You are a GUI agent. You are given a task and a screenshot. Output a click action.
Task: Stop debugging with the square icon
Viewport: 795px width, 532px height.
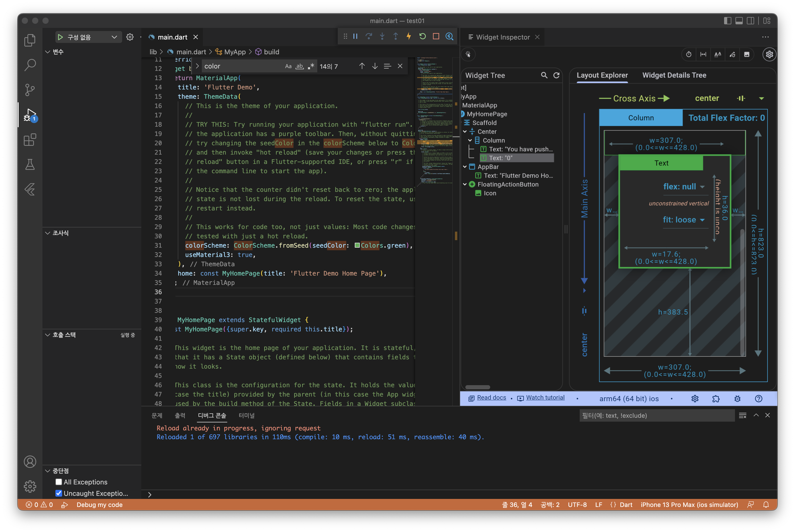coord(436,36)
